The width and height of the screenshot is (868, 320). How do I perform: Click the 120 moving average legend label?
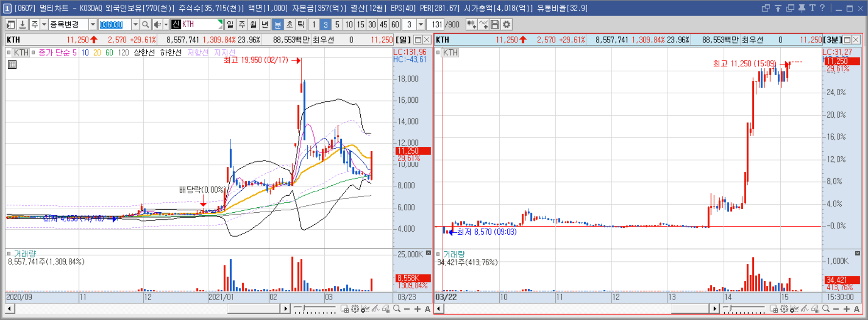pos(123,53)
